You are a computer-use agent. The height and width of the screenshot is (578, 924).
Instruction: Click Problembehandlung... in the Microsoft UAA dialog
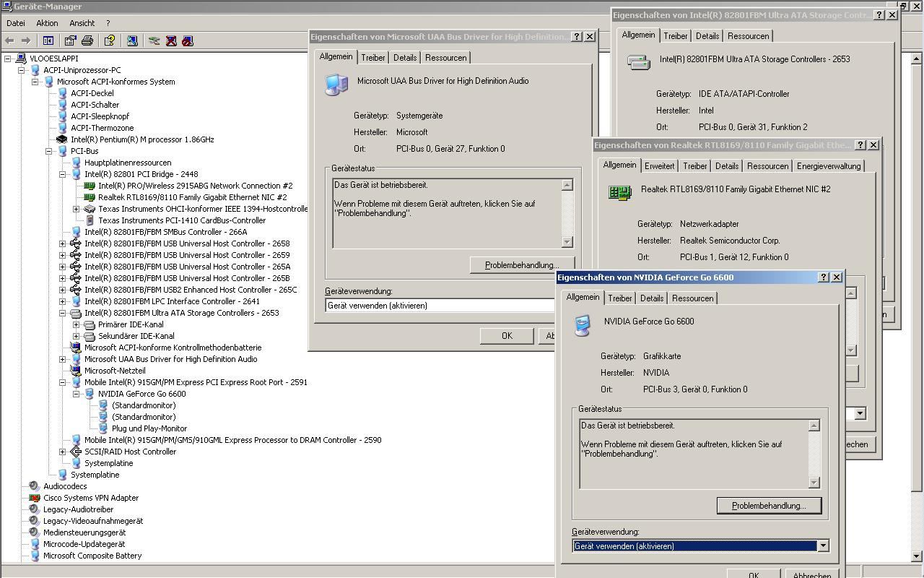coord(521,265)
